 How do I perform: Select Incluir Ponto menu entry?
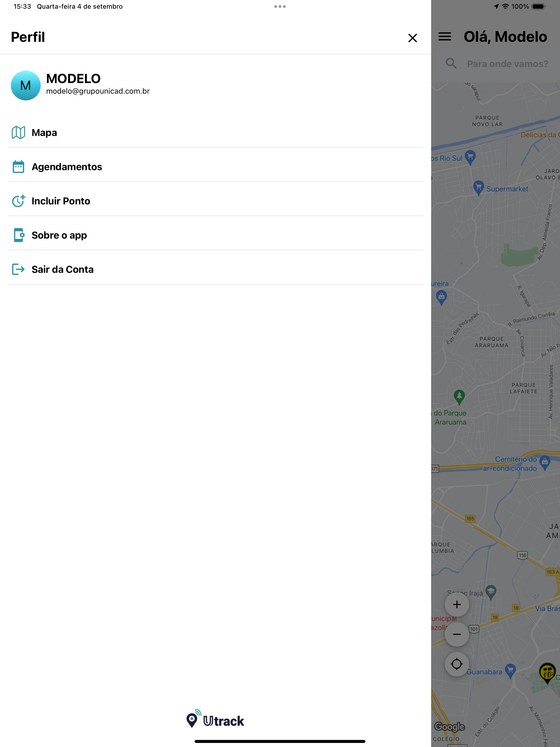tap(215, 201)
